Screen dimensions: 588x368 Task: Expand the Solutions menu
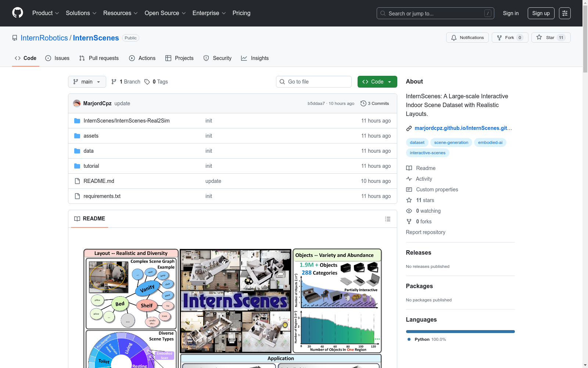(81, 13)
